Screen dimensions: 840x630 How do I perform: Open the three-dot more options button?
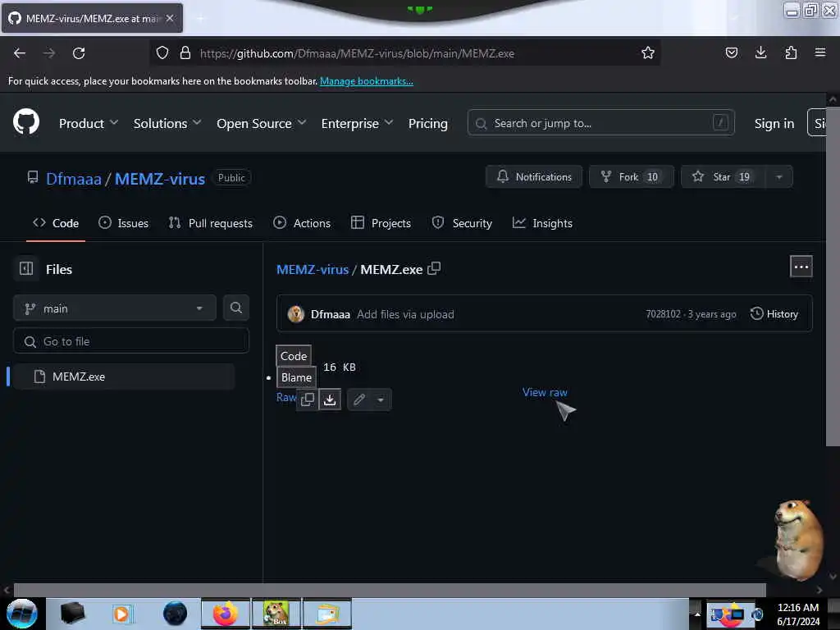pyautogui.click(x=801, y=267)
